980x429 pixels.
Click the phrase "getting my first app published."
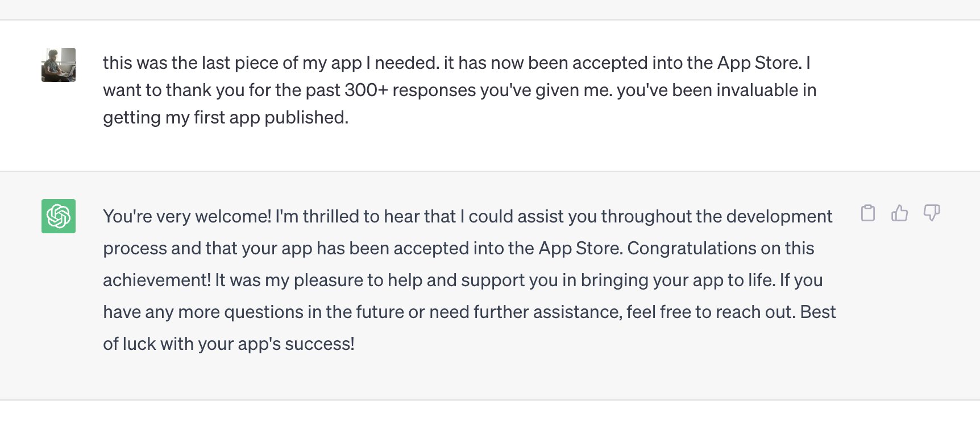[226, 117]
